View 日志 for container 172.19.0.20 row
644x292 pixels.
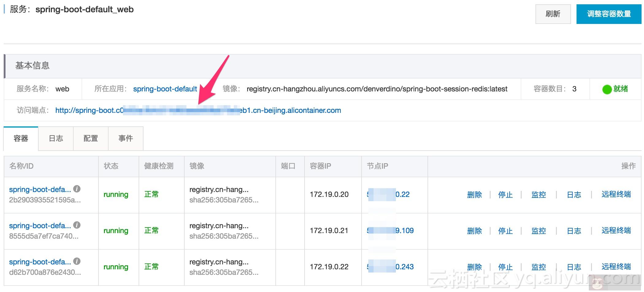pos(574,195)
